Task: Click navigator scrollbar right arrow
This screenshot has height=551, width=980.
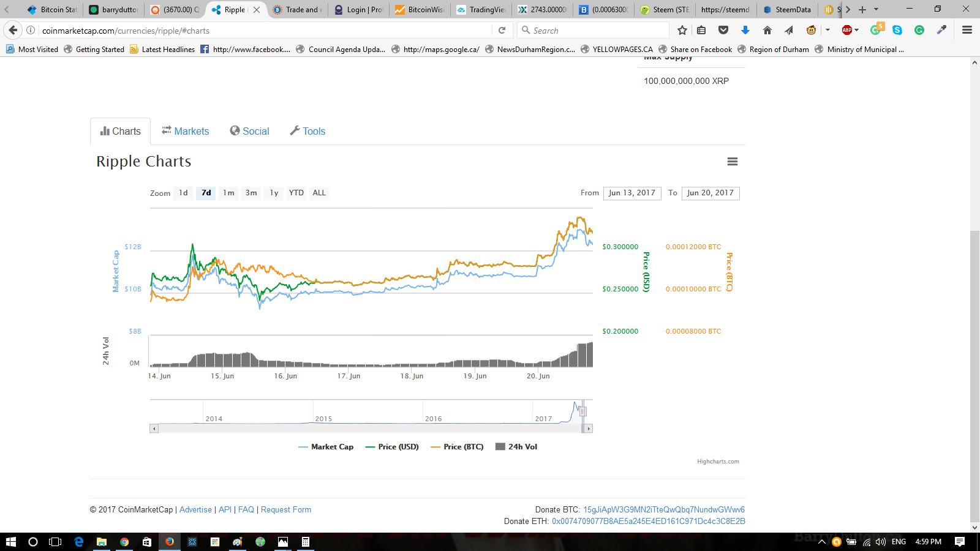Action: coord(589,429)
